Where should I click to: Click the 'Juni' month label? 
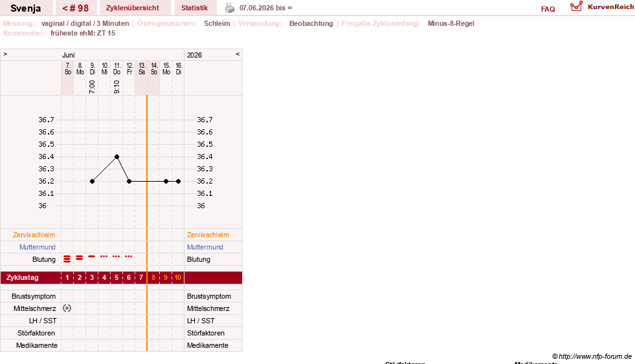(69, 55)
